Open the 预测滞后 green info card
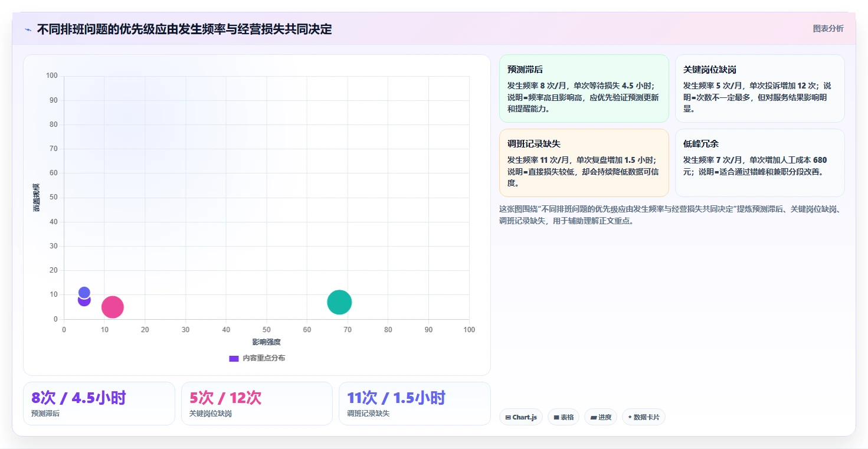868x449 pixels. point(584,89)
